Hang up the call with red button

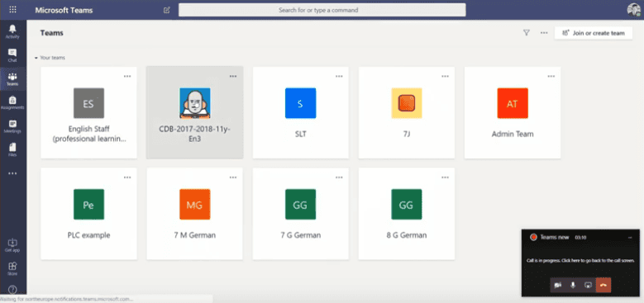tap(603, 285)
